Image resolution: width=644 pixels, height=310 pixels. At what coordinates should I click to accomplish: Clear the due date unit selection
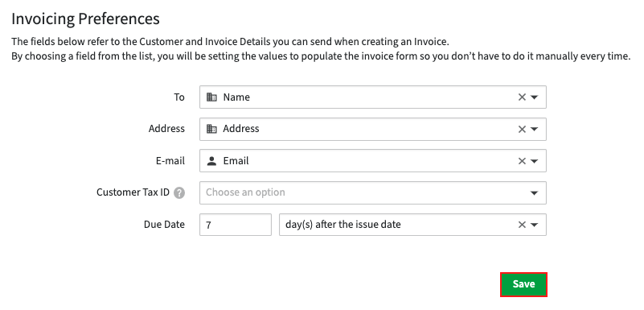pos(522,225)
